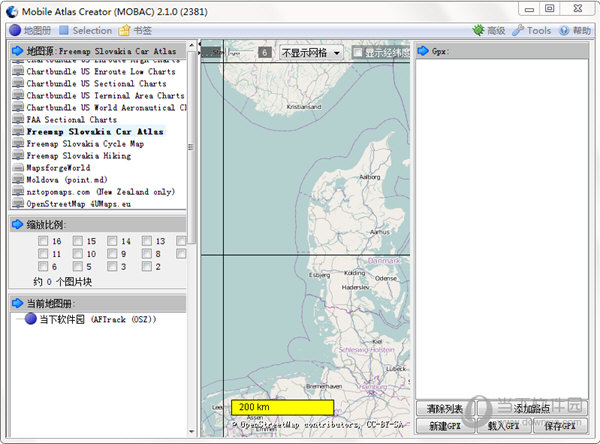Select Chartbundle US World Aeronautical source
Screen dimensions: 600x444
(106, 108)
